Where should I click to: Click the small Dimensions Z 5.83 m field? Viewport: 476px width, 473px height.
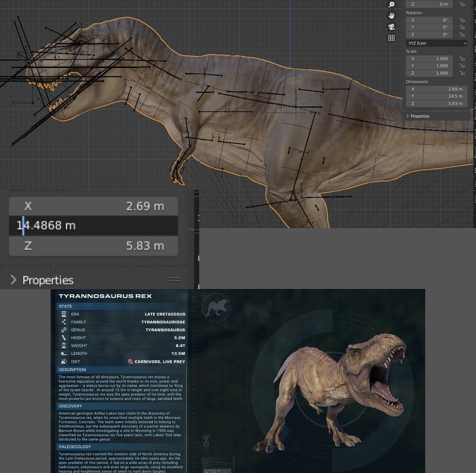[x=437, y=103]
